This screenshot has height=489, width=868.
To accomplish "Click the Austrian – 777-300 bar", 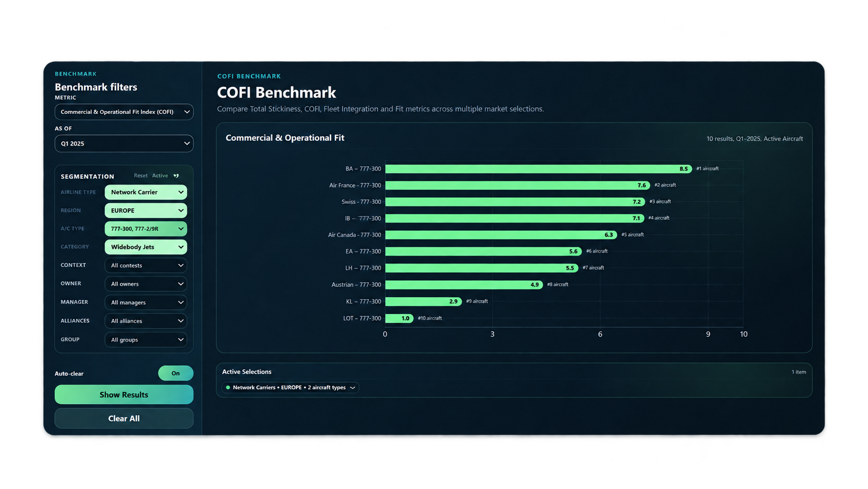I will [464, 285].
